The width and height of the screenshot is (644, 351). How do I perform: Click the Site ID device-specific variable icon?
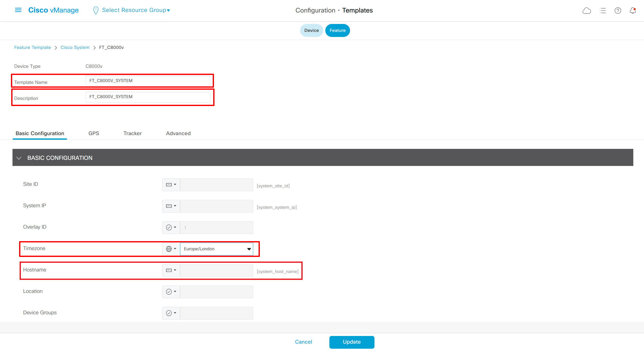169,185
